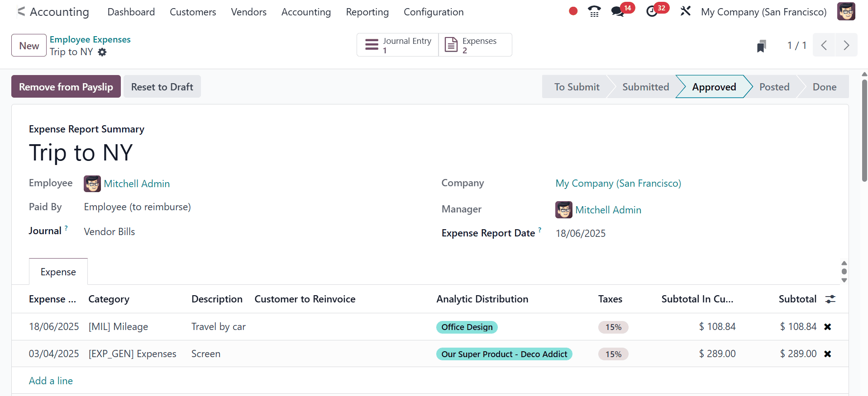The image size is (868, 396).
Task: Open the Reporting menu
Action: click(367, 12)
